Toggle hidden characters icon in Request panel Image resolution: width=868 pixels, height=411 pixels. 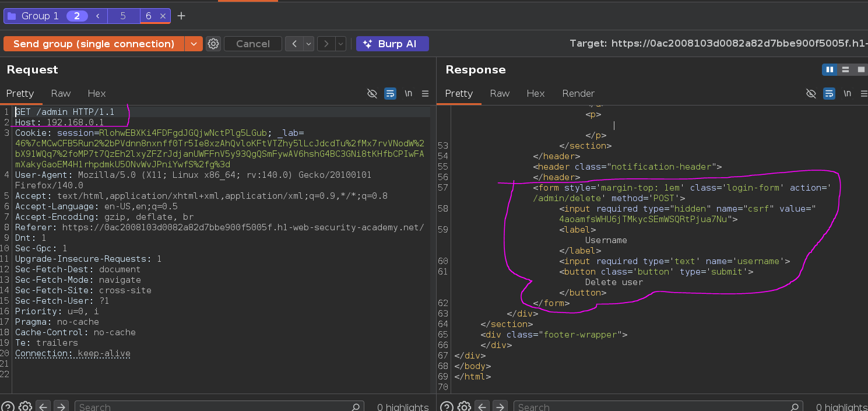[x=372, y=94]
